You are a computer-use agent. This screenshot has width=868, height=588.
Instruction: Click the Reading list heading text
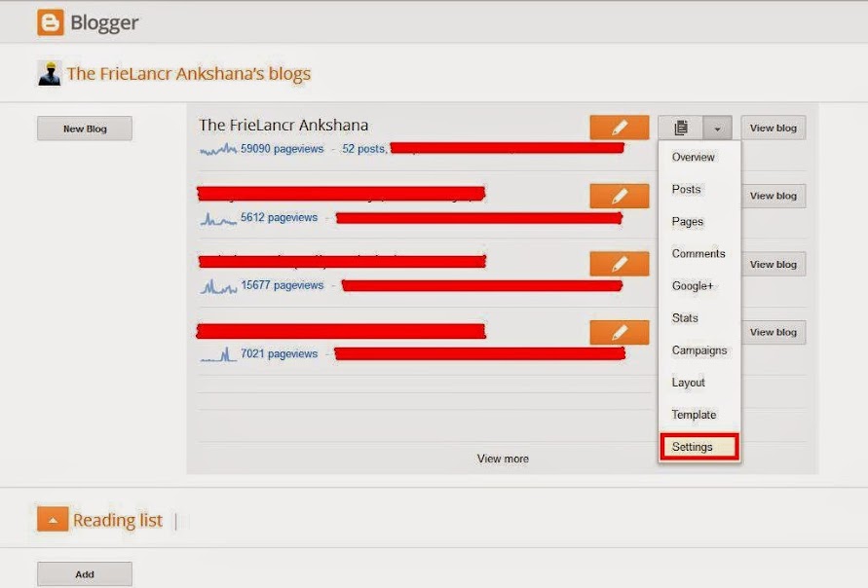click(x=118, y=520)
